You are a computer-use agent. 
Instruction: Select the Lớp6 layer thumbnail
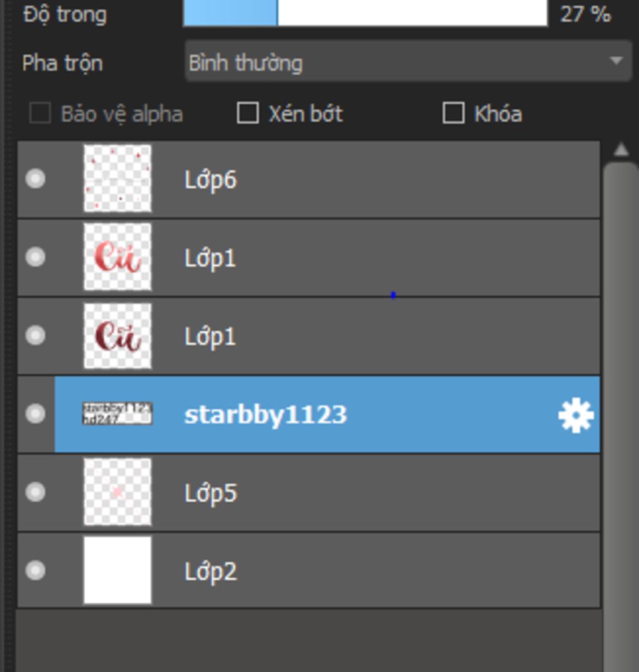117,178
